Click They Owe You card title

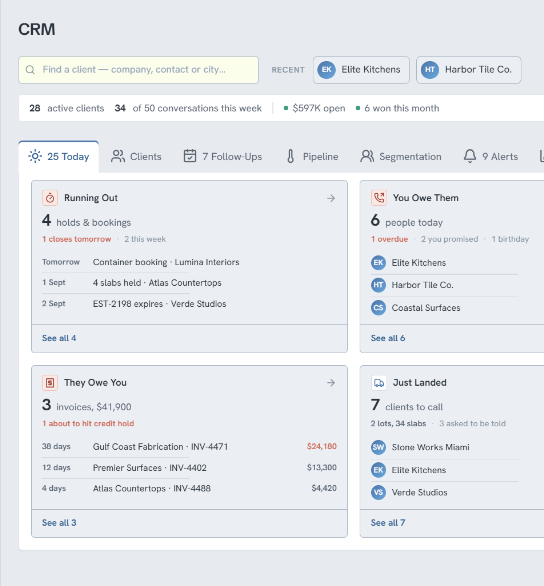95,383
